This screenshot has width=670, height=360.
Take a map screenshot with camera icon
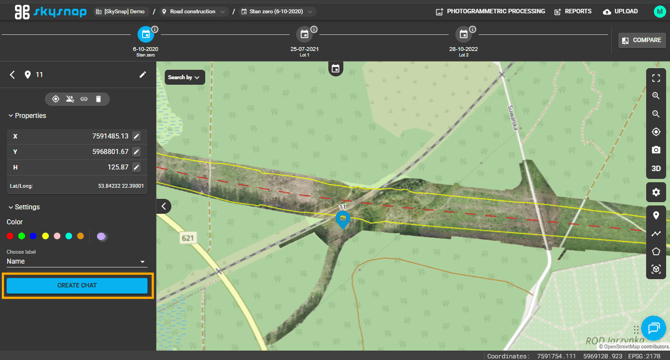click(x=656, y=150)
